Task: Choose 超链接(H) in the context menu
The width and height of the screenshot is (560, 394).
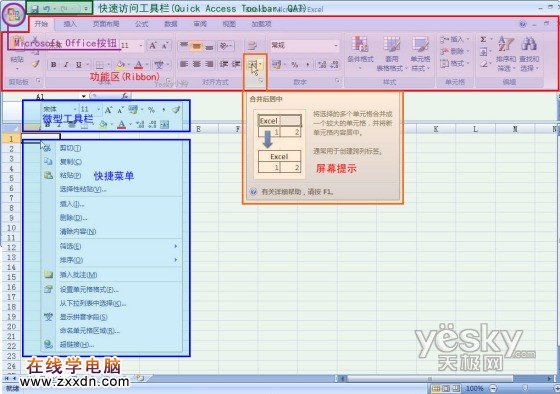Action: pos(112,344)
